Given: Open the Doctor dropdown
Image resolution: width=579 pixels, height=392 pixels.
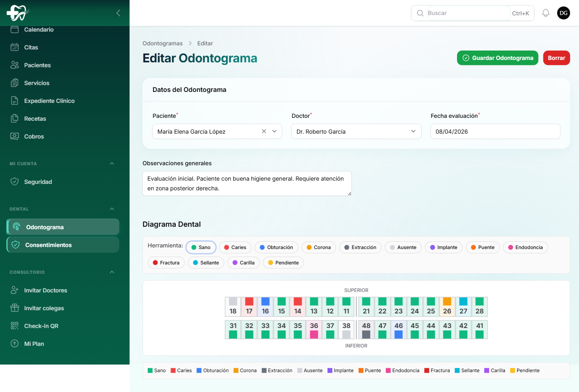Looking at the screenshot, I should click(356, 132).
